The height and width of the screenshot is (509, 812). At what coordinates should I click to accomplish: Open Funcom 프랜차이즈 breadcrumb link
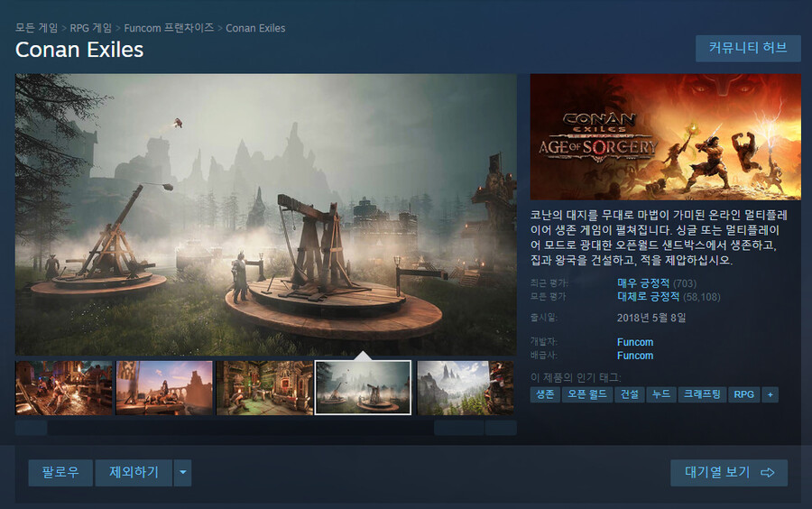click(169, 28)
